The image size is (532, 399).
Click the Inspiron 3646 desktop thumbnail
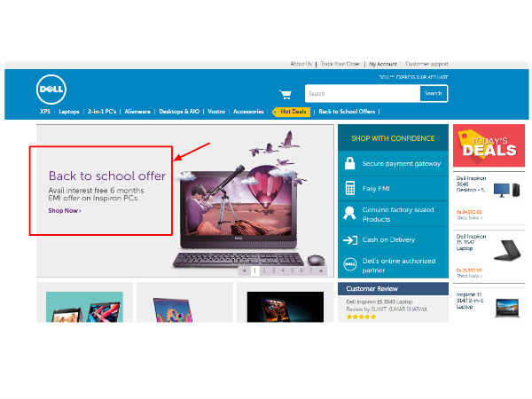tap(503, 190)
